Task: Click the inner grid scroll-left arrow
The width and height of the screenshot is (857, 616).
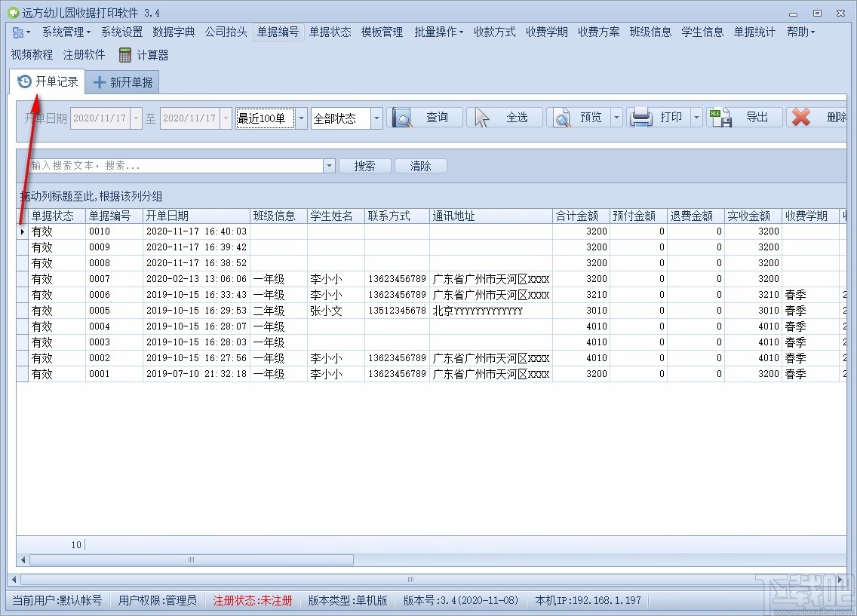Action: point(23,559)
